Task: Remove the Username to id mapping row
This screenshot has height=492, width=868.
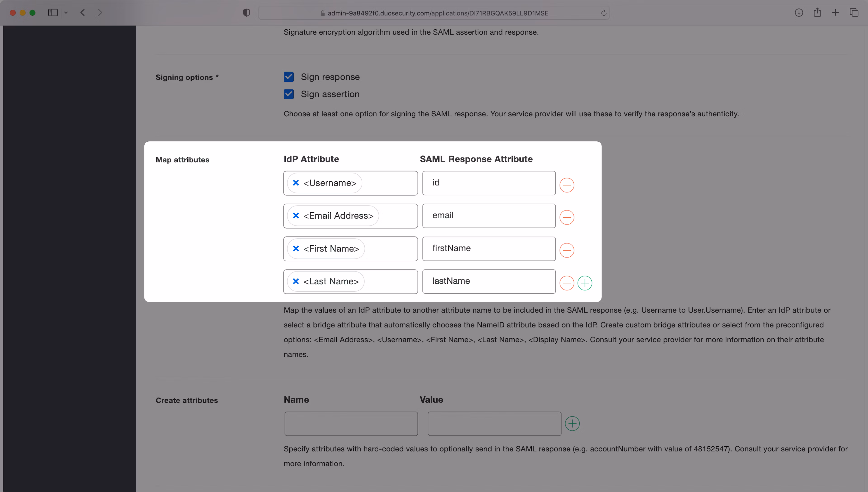Action: click(x=567, y=185)
